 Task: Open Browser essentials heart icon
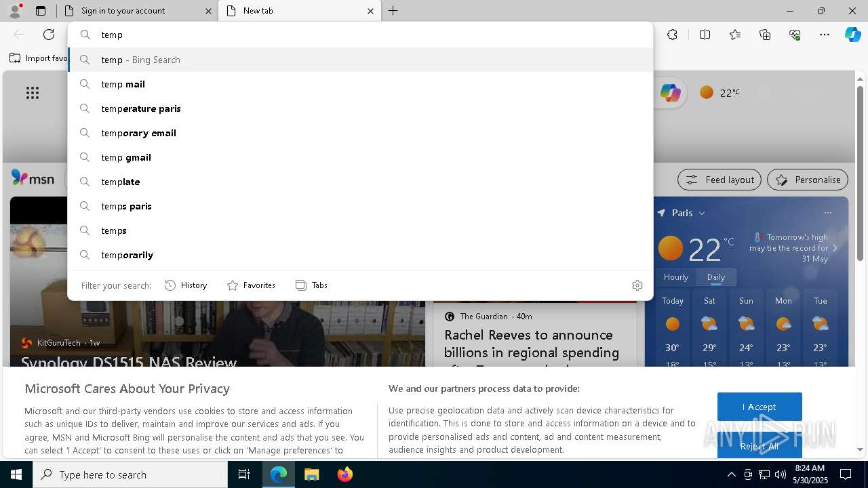point(795,35)
